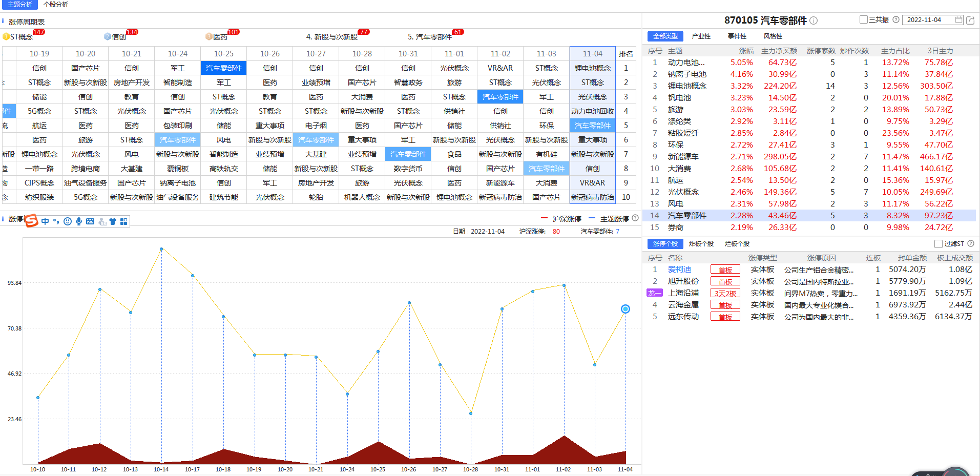Viewport: 980px width, 476px height.
Task: Activate voice input microphone icon
Action: (x=79, y=221)
